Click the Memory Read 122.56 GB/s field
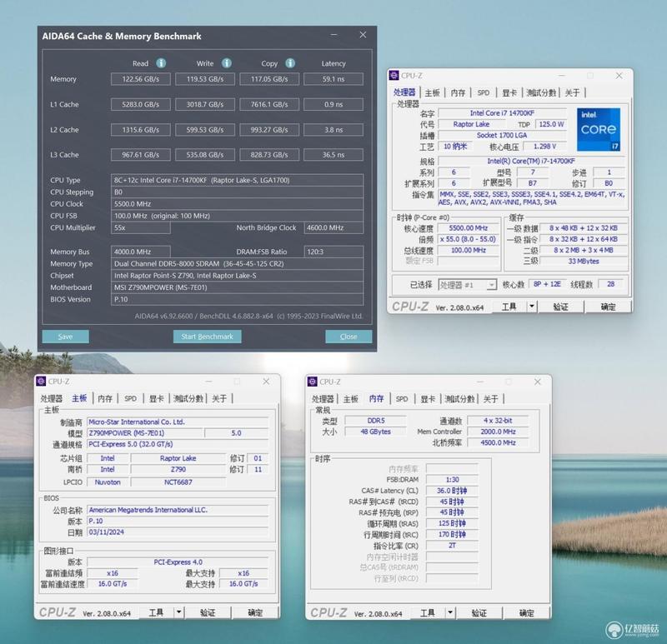667x644 pixels. tap(141, 79)
